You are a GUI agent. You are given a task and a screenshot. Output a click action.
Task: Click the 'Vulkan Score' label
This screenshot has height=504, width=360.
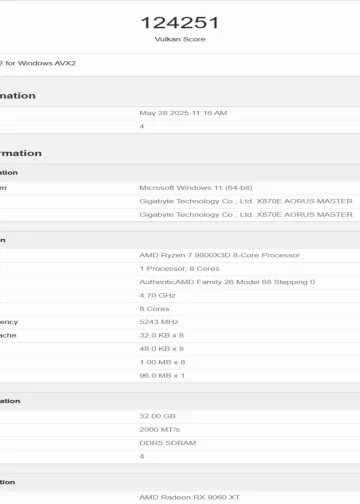pyautogui.click(x=180, y=39)
